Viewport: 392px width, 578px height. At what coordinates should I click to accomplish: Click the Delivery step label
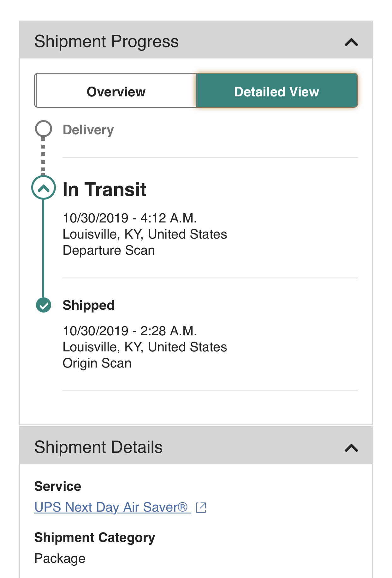88,130
